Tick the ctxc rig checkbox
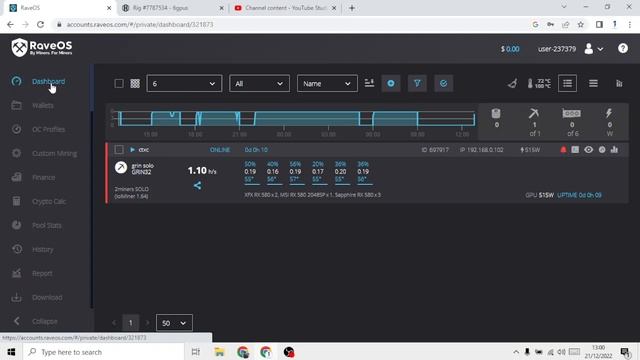The width and height of the screenshot is (640, 360). tap(119, 149)
